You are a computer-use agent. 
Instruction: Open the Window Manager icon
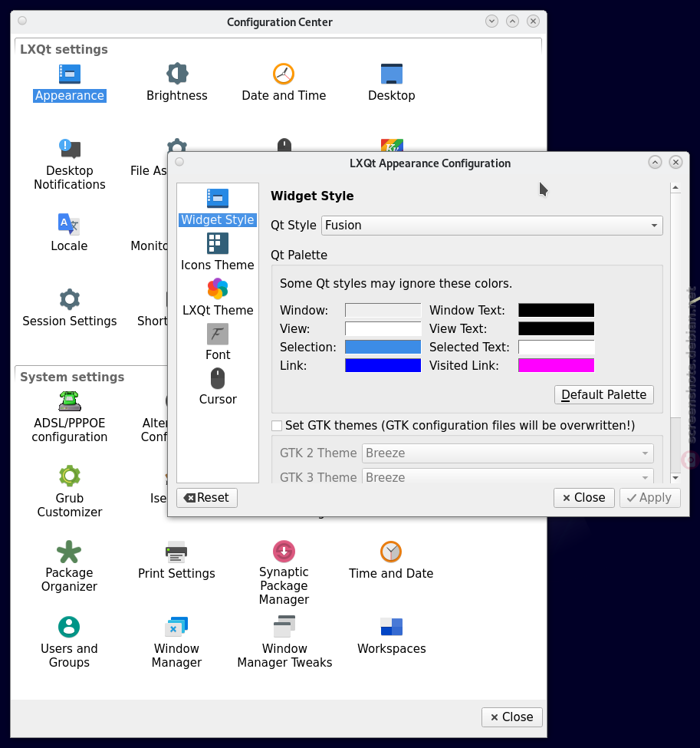coord(176,627)
